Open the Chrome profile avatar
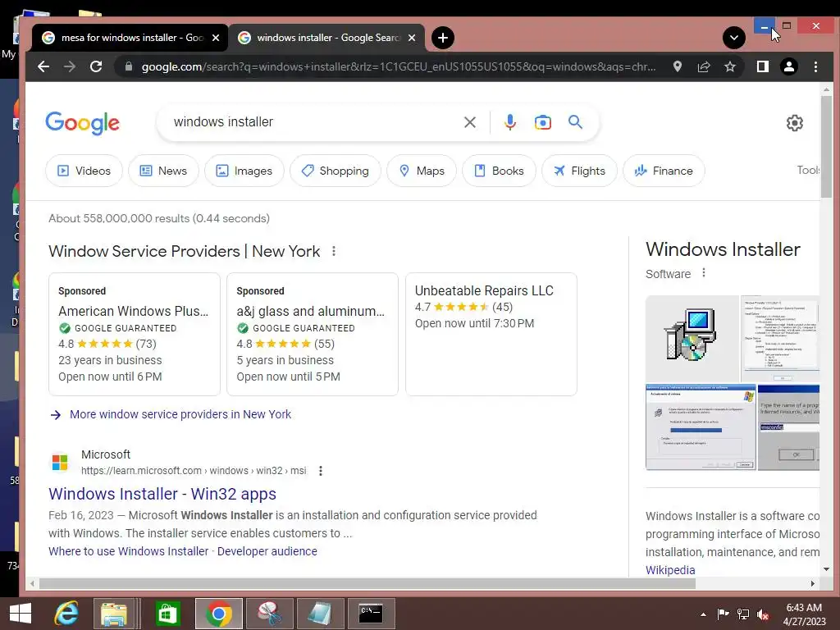Viewport: 840px width, 630px height. point(788,66)
